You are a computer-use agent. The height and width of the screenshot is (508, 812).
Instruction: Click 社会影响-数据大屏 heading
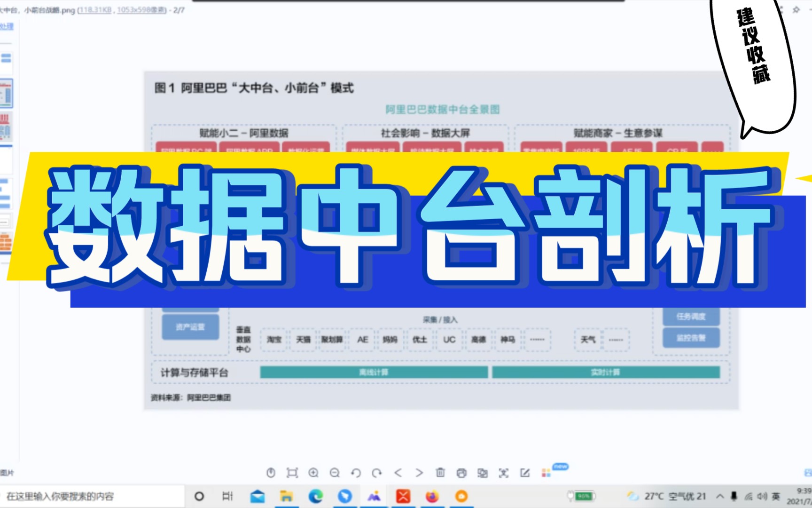(x=425, y=133)
